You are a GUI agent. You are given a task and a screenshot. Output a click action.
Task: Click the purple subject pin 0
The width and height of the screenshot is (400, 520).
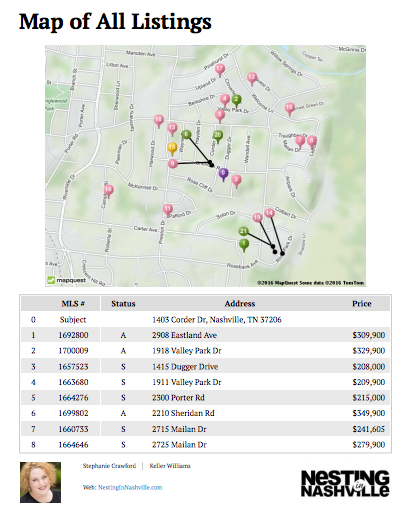[x=223, y=174]
